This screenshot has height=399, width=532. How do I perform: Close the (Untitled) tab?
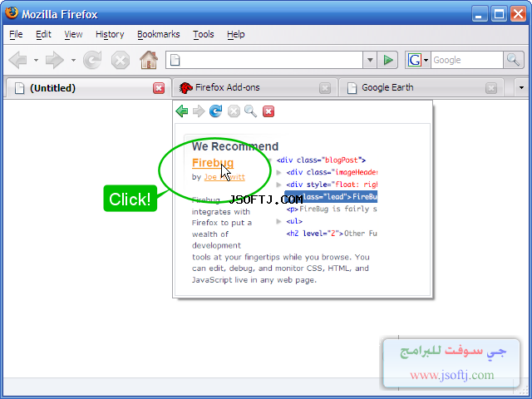[x=159, y=88]
